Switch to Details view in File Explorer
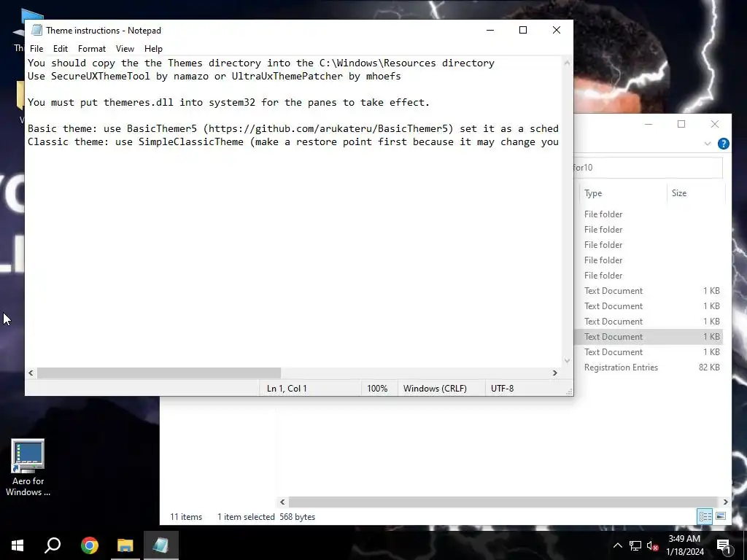Screen dimensions: 747x560 tap(705, 517)
